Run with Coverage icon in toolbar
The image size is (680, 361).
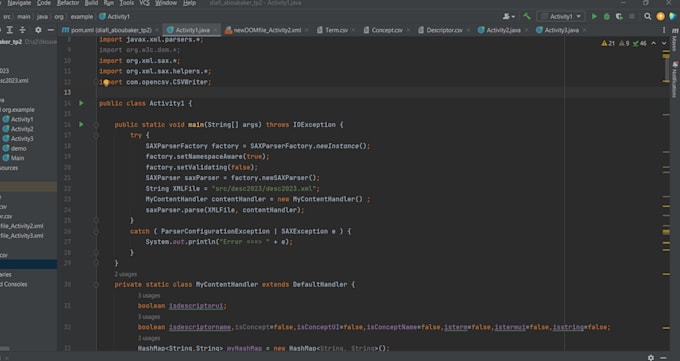point(619,16)
